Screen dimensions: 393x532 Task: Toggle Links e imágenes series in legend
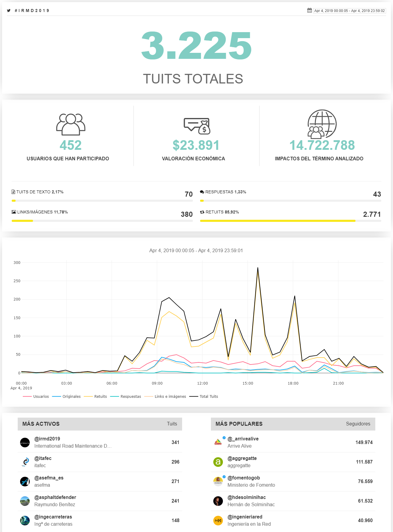click(x=165, y=397)
